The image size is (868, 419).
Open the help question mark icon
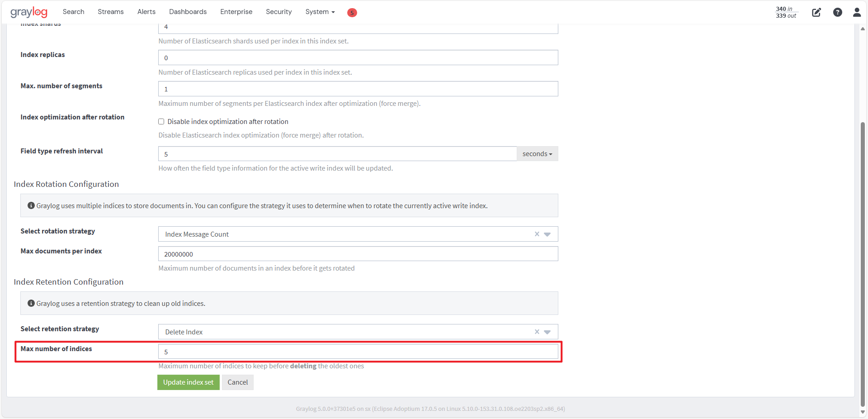[x=837, y=12]
